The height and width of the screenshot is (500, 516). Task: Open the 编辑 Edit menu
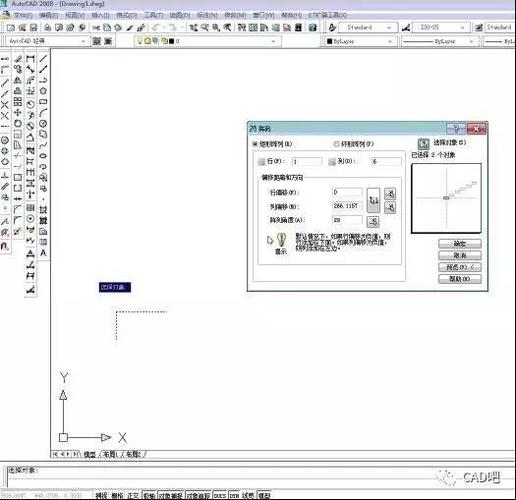[48, 15]
